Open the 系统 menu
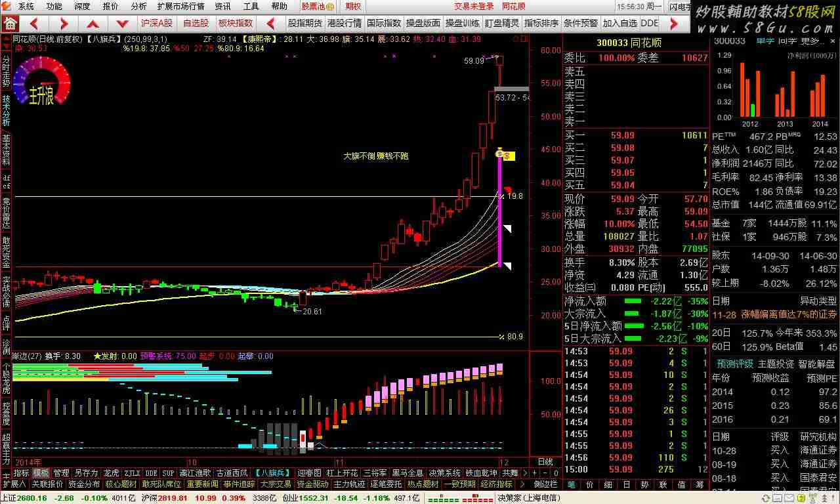 click(x=26, y=7)
